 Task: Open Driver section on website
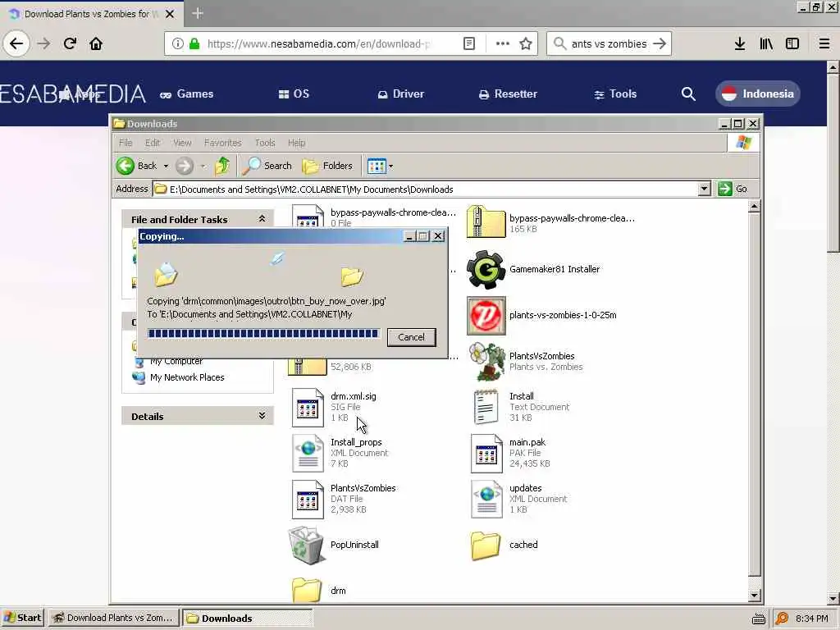pos(400,94)
